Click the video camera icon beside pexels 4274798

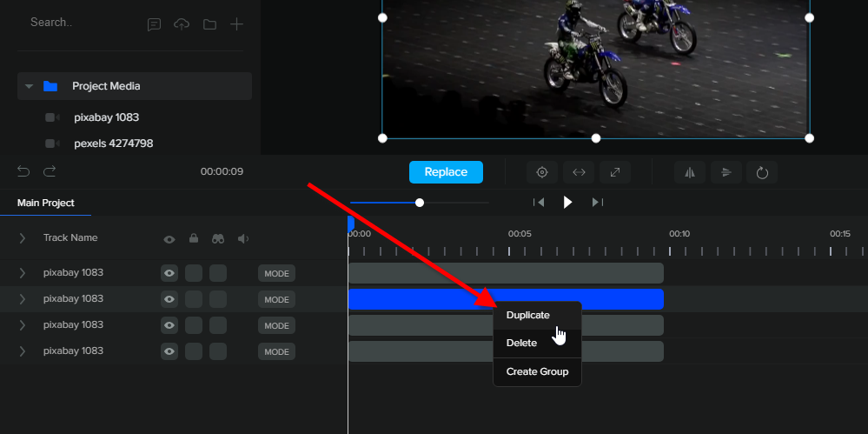point(53,144)
